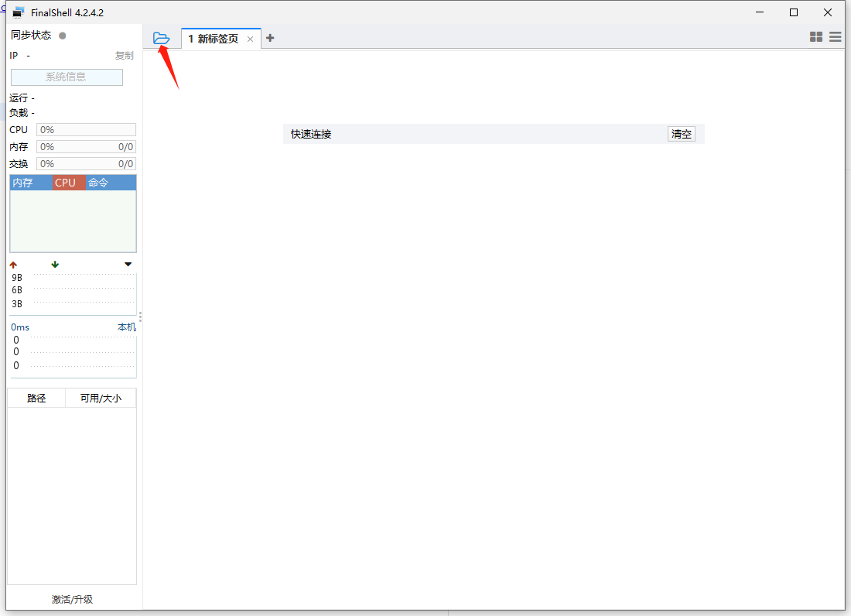Open the connection manager folder icon
This screenshot has height=616, width=851.
[x=161, y=38]
